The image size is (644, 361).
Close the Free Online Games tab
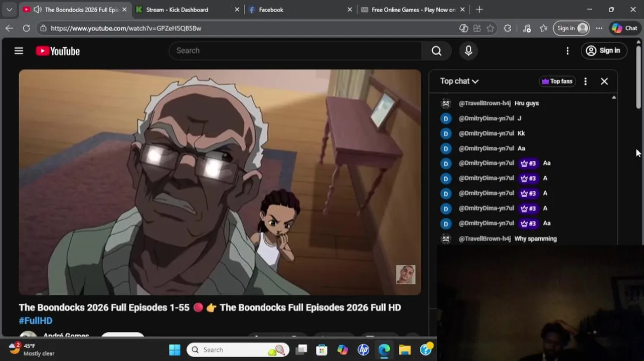pos(462,10)
